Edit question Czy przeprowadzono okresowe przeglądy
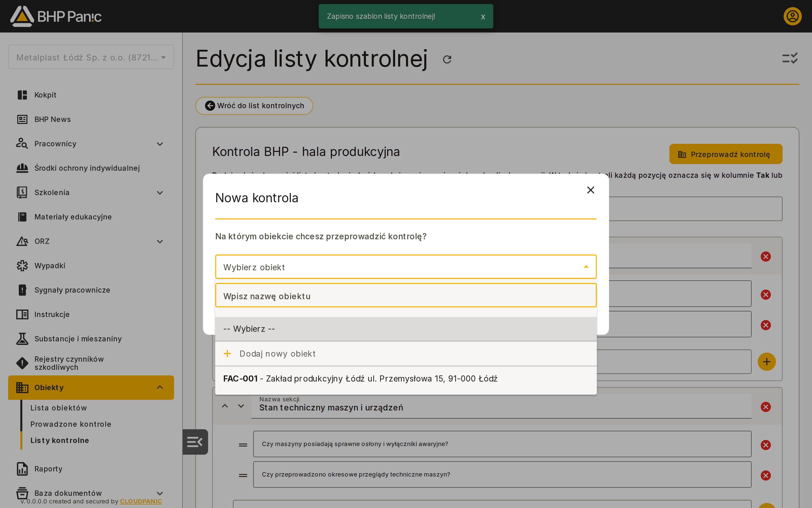812x508 pixels. pos(502,474)
